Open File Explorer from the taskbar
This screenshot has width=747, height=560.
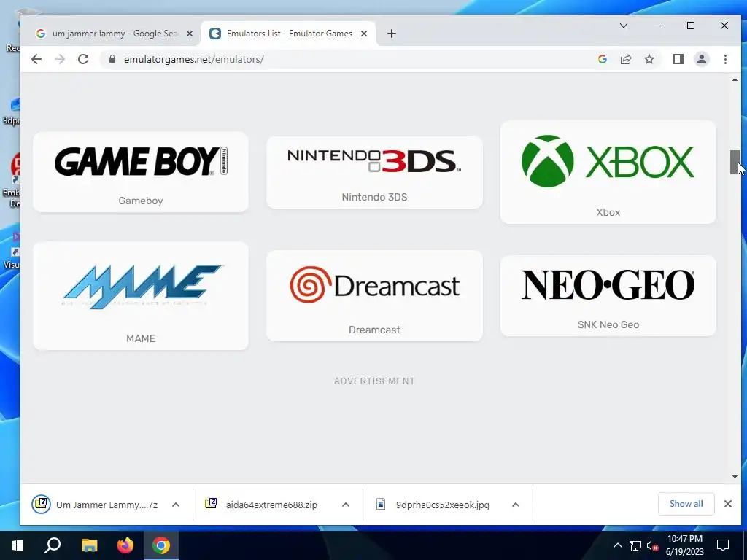[x=89, y=545]
